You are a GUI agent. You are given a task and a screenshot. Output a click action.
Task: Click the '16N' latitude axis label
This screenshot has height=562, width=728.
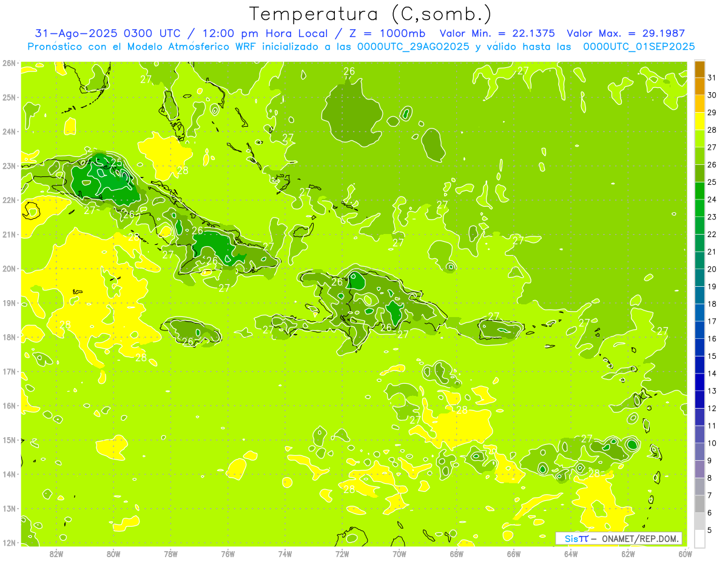pyautogui.click(x=8, y=406)
